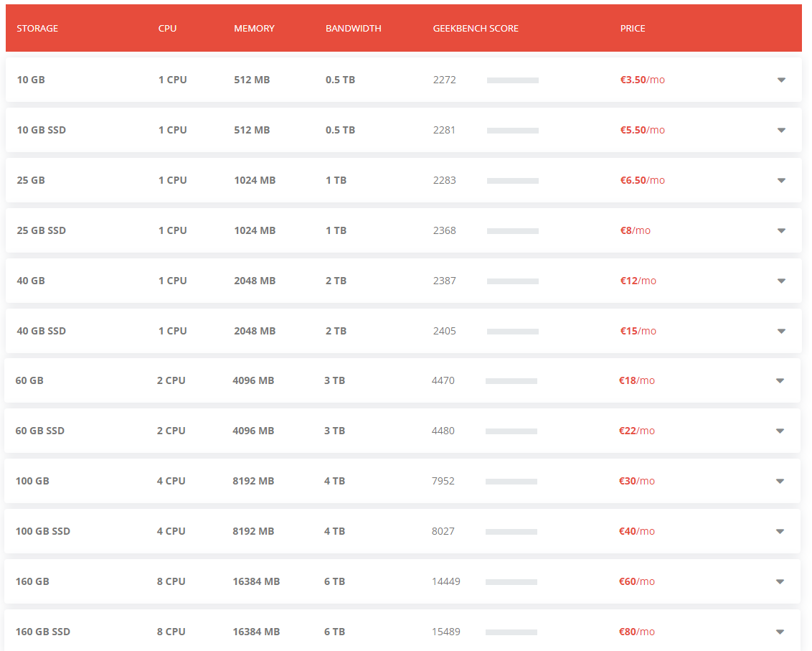
Task: Expand the 40 GB SSD €15/mo plan
Action: click(781, 331)
